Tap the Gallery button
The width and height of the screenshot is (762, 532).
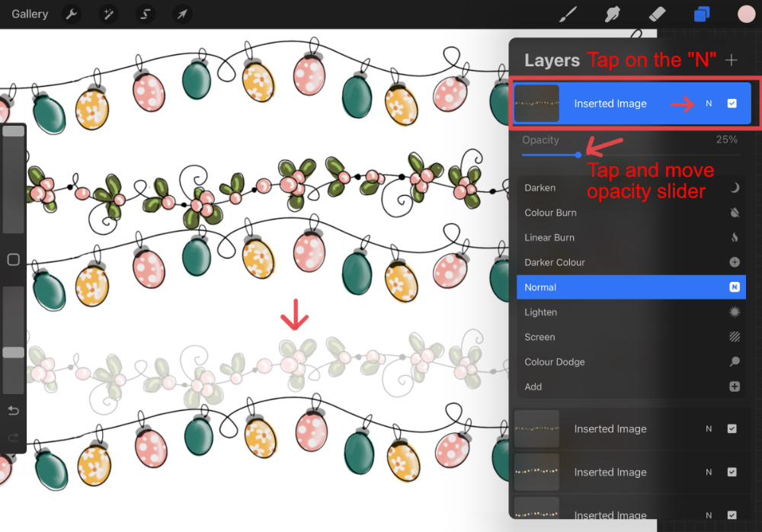pos(30,14)
